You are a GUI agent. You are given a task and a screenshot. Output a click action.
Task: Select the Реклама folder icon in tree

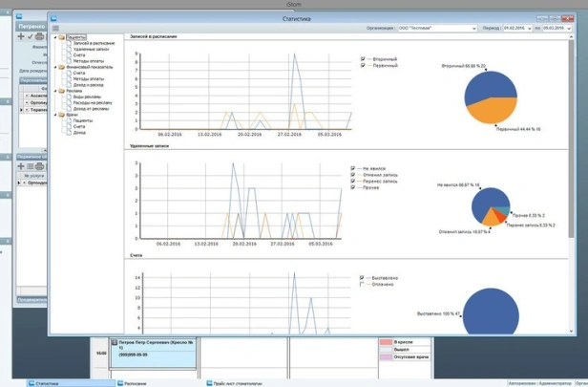click(x=61, y=92)
